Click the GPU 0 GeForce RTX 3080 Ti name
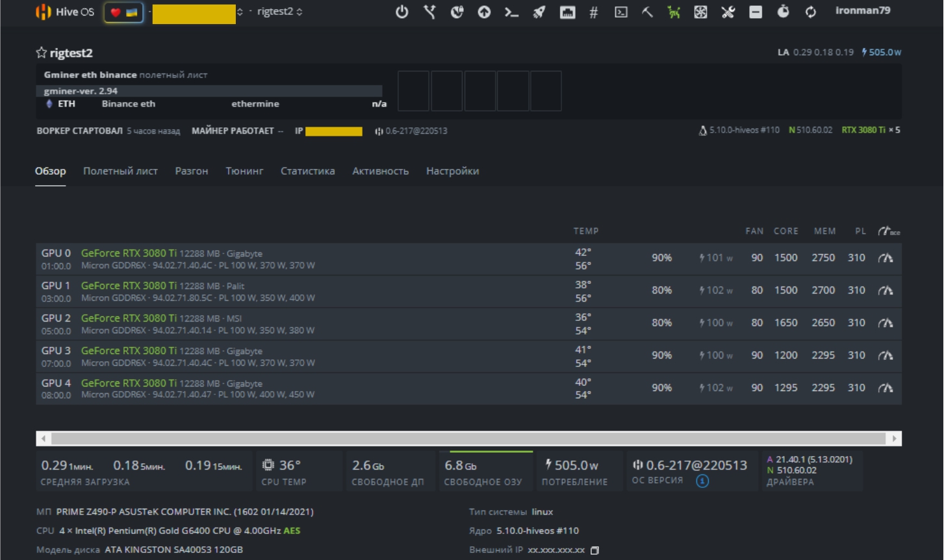The image size is (944, 560). (129, 253)
